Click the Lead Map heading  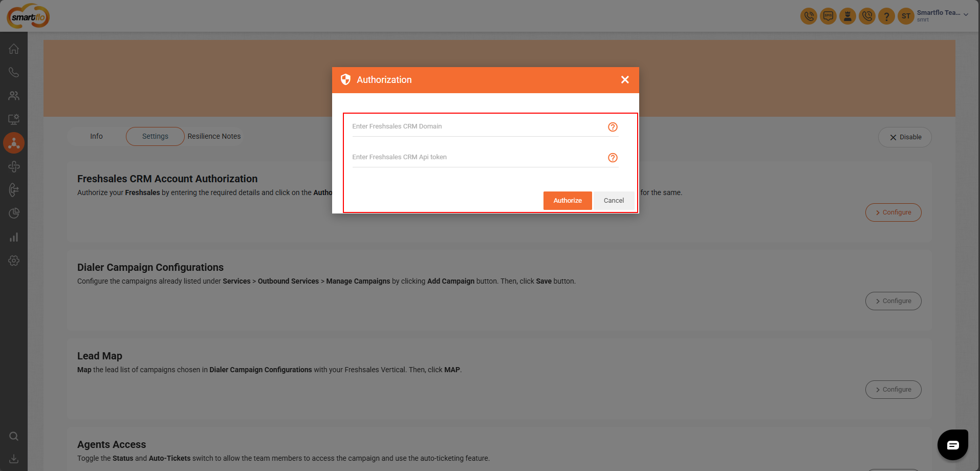[100, 356]
